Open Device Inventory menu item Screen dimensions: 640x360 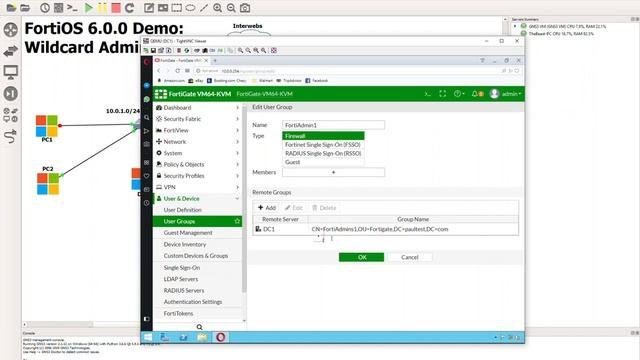(x=184, y=244)
